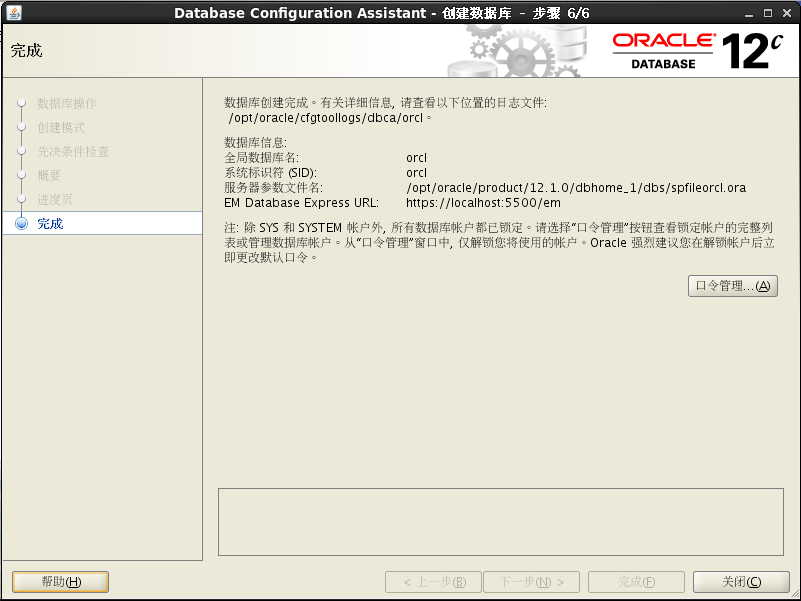Click the 数据库信息 section label
Viewport: 801px width, 601px height.
pos(255,143)
